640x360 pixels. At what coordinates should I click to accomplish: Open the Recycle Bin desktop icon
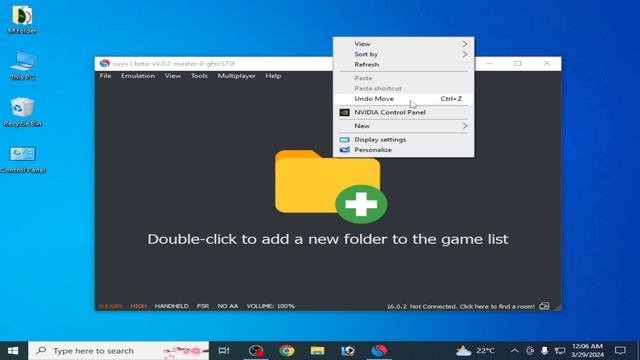(x=22, y=112)
